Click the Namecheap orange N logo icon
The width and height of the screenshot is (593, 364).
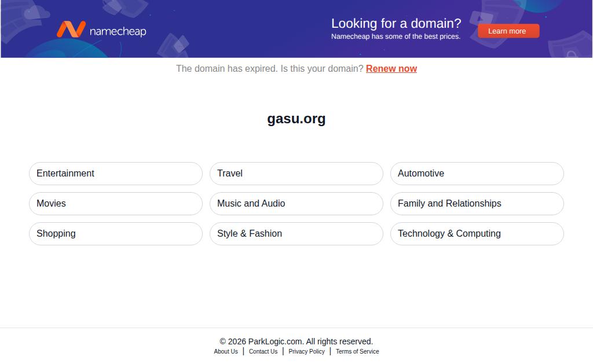pos(71,30)
